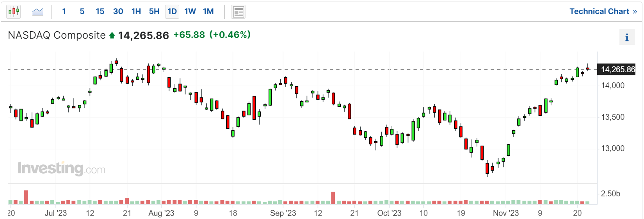This screenshot has height=219, width=644.
Task: Open the news/table view icon
Action: pyautogui.click(x=238, y=12)
